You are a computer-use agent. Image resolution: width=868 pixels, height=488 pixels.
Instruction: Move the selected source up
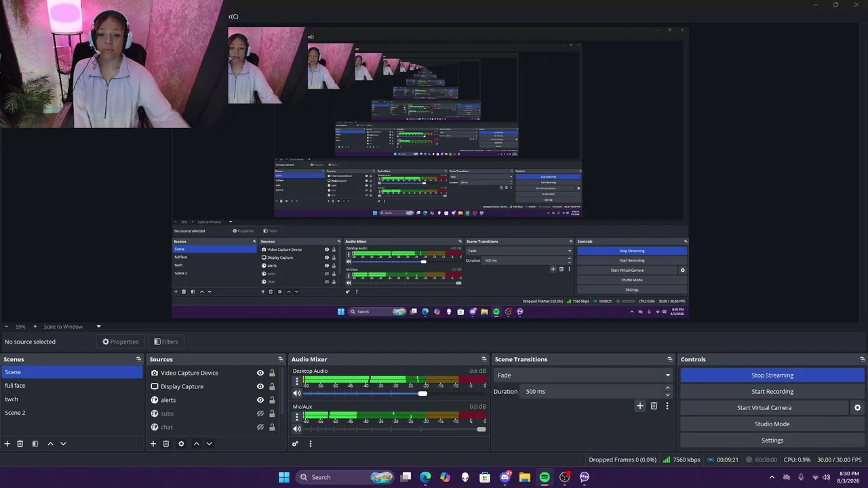[x=197, y=444]
